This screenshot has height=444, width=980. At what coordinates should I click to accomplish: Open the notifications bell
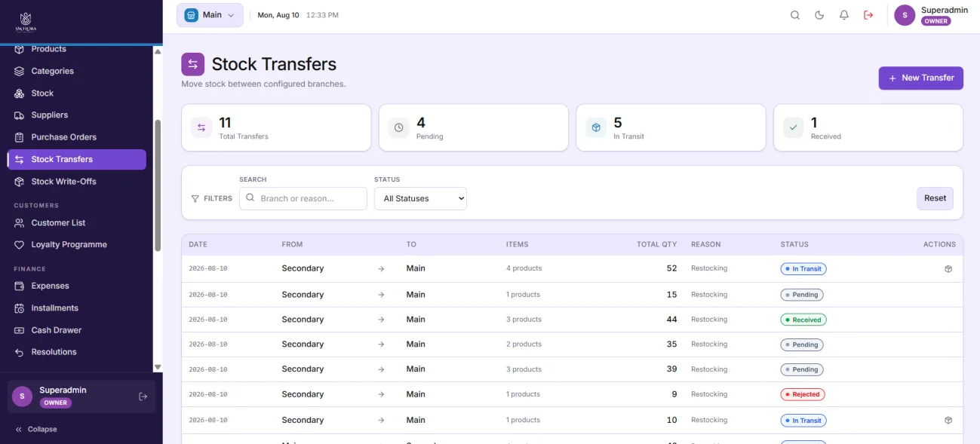844,15
